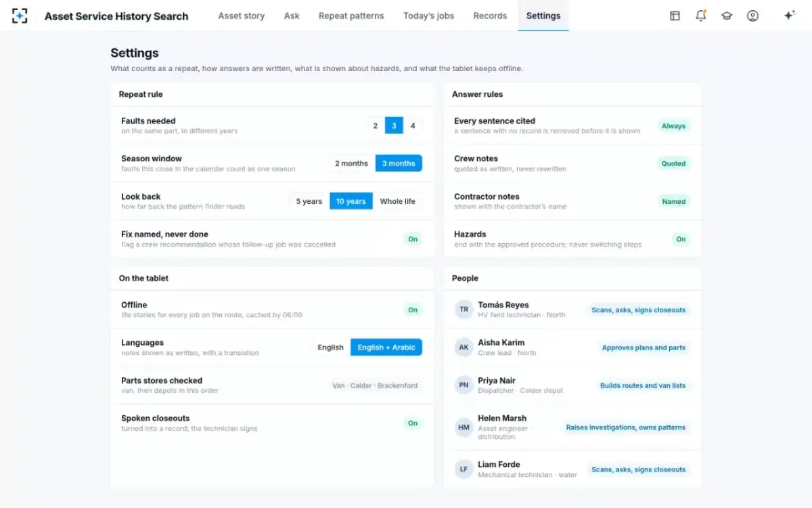Image resolution: width=812 pixels, height=508 pixels.
Task: Click Contractor notes Named badge
Action: (x=673, y=201)
